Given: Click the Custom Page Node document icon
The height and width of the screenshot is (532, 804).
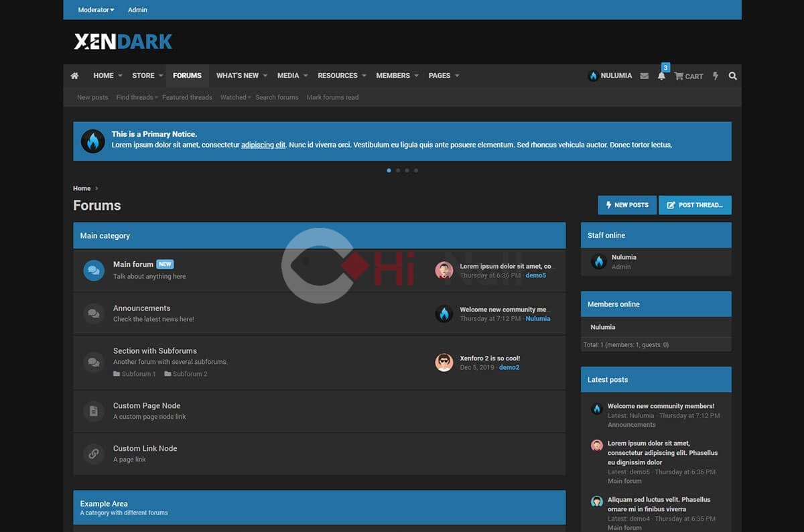Looking at the screenshot, I should (x=94, y=411).
